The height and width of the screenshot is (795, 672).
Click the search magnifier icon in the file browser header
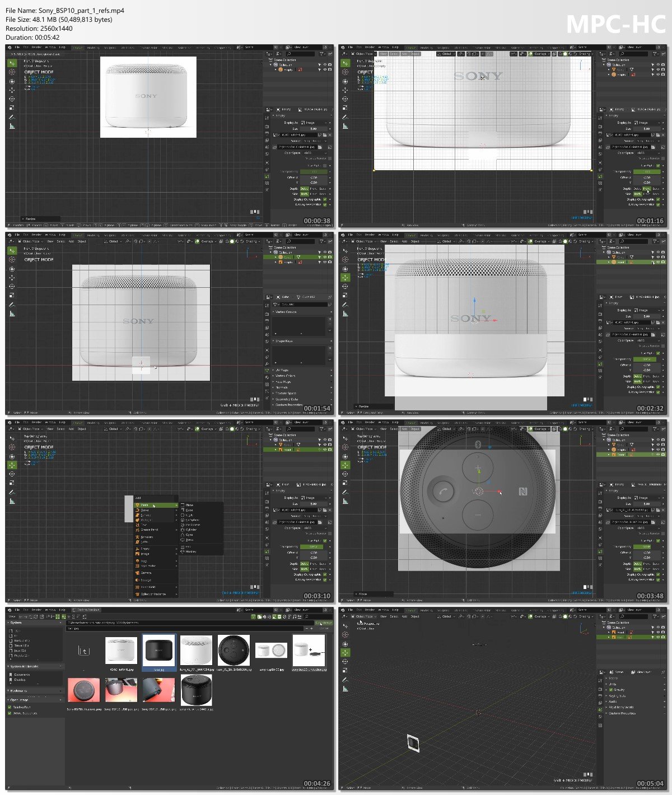pyautogui.click(x=306, y=617)
